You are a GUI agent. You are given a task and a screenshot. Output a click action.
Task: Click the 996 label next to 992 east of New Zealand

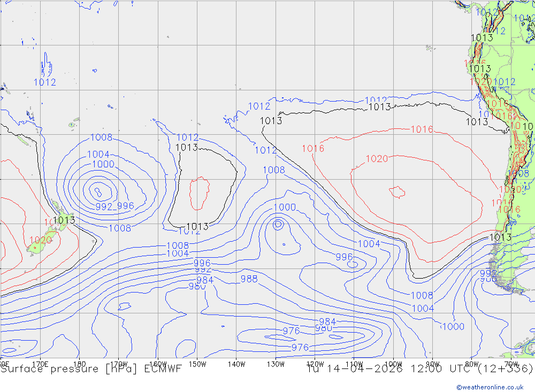click(126, 206)
